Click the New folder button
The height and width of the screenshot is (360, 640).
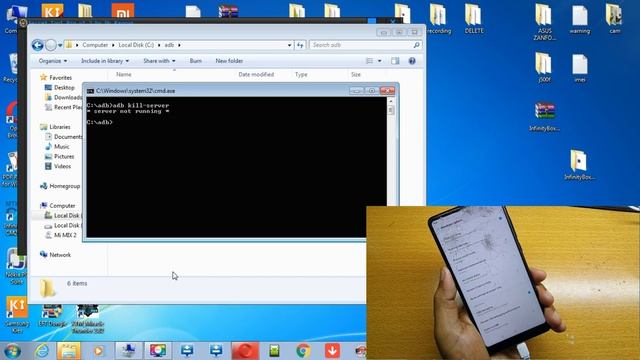pos(229,61)
